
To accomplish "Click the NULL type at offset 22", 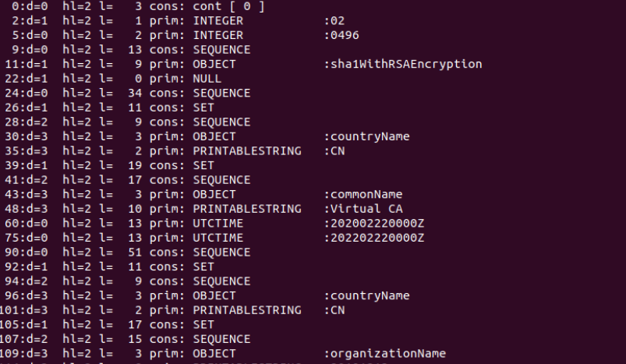I will tap(208, 79).
